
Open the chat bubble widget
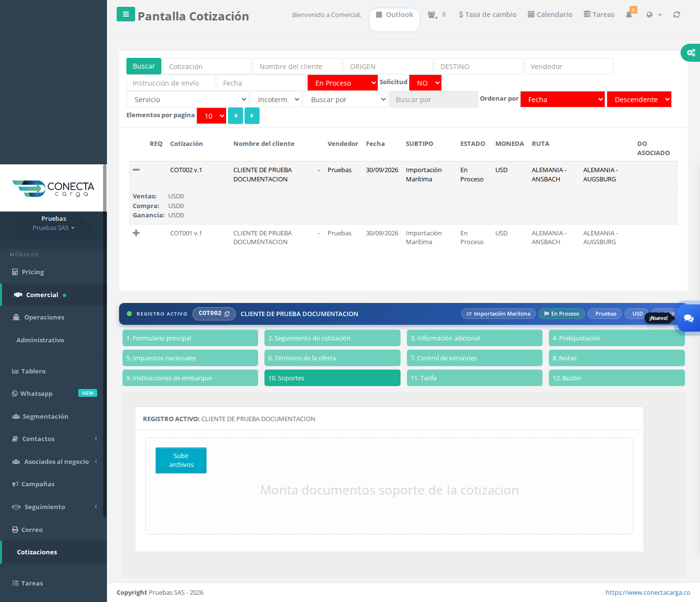click(x=689, y=318)
